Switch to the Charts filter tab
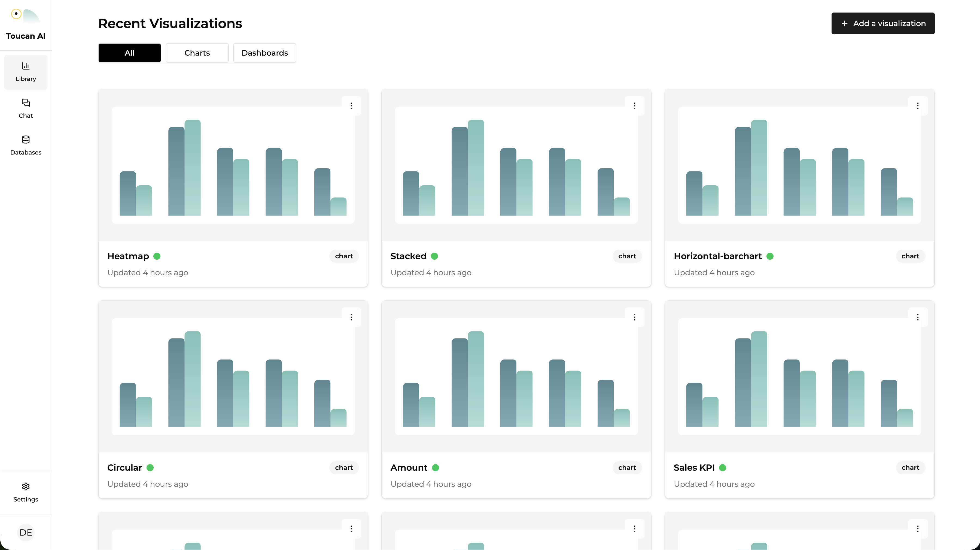This screenshot has height=550, width=980. pos(197,53)
